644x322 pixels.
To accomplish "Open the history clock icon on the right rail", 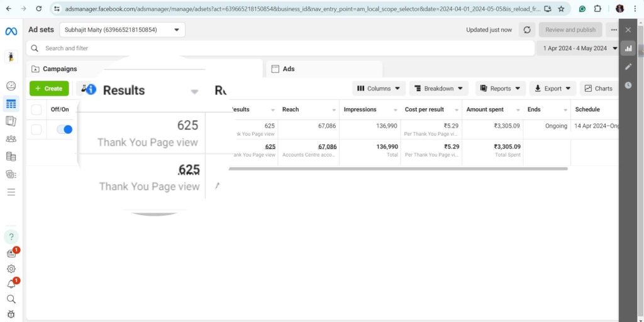I will [628, 85].
